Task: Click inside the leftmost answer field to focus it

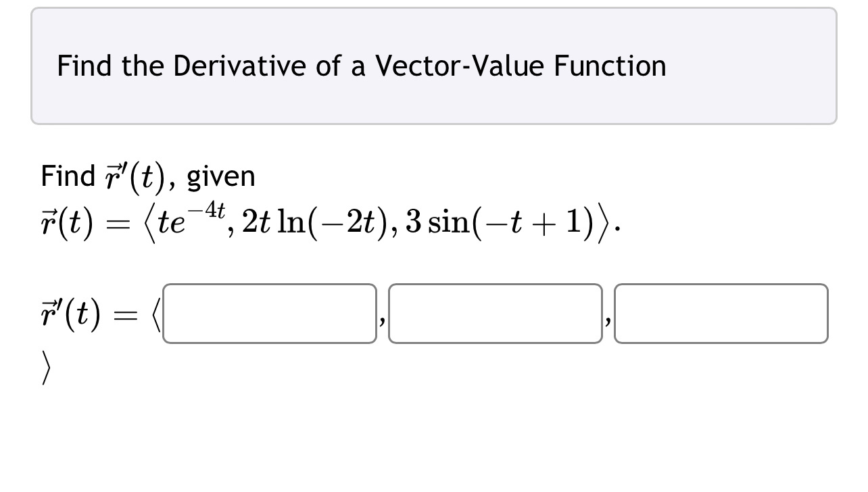Action: tap(269, 314)
